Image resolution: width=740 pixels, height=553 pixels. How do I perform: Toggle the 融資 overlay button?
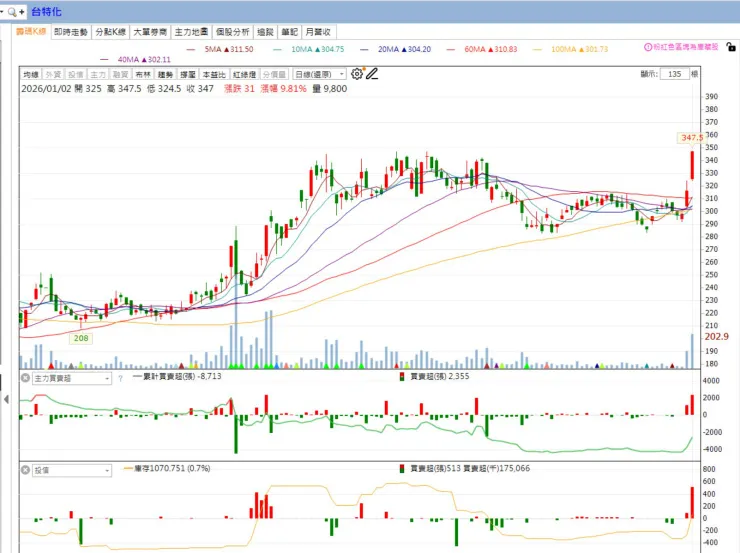[120, 75]
